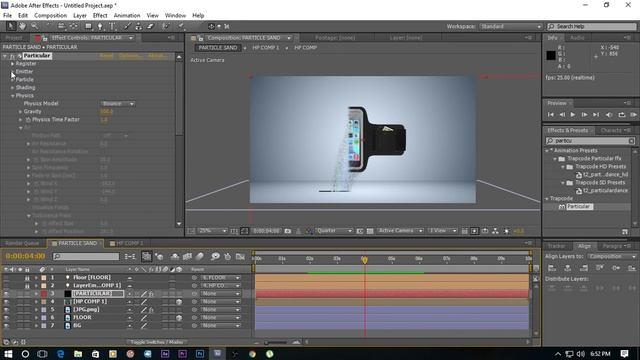Open the Effect menu
The width and height of the screenshot is (640, 360).
[x=100, y=16]
